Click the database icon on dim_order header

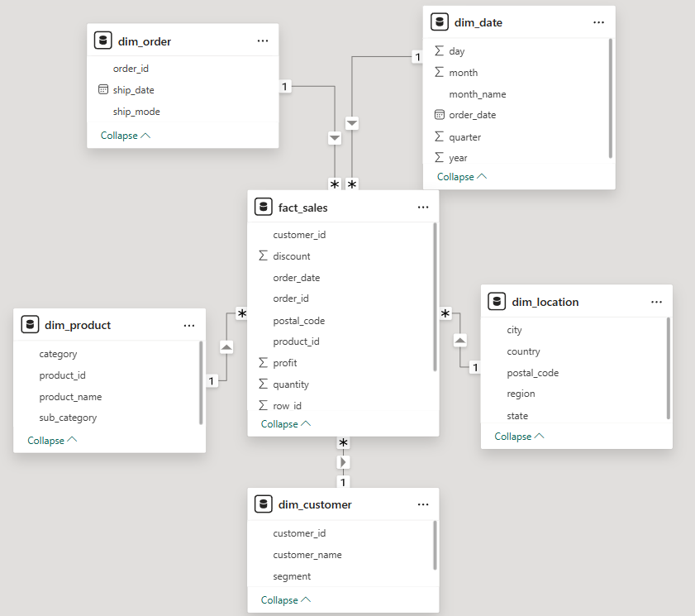coord(103,40)
